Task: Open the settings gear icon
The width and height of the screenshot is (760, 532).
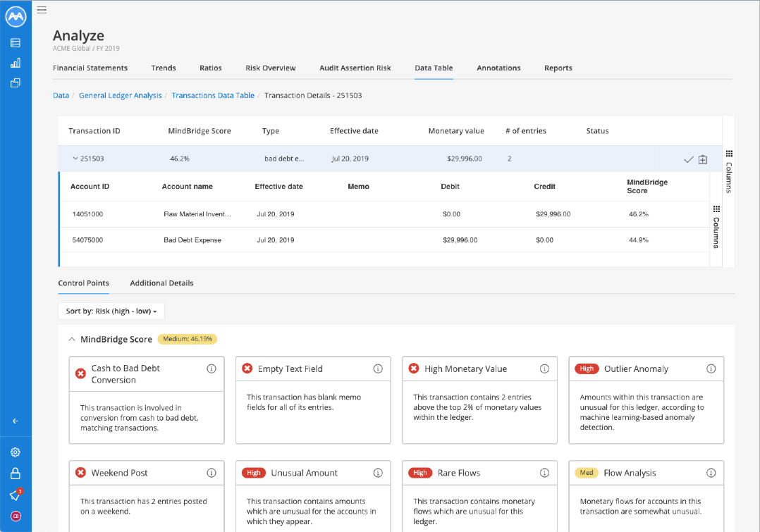Action: (16, 452)
